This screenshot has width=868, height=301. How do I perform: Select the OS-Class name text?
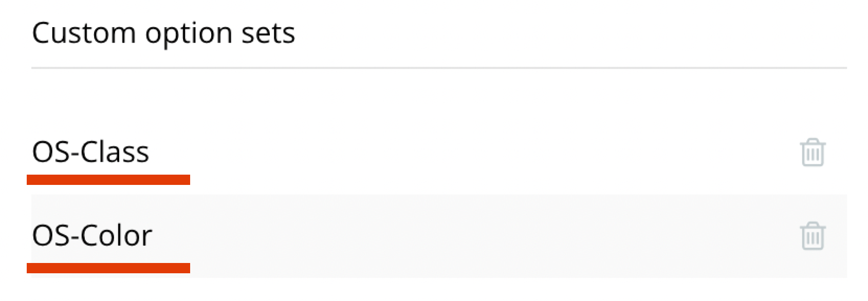point(90,153)
